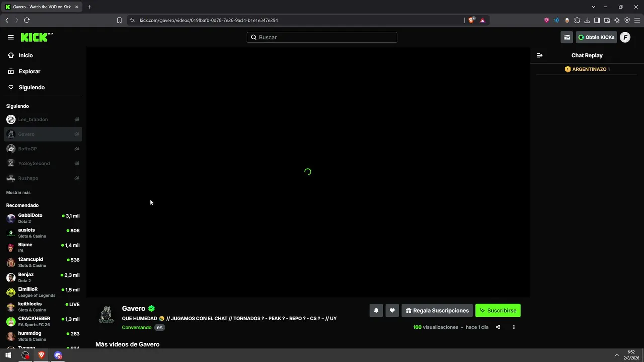
Task: Open the Leo AI sparkle icon
Action: 617,20
